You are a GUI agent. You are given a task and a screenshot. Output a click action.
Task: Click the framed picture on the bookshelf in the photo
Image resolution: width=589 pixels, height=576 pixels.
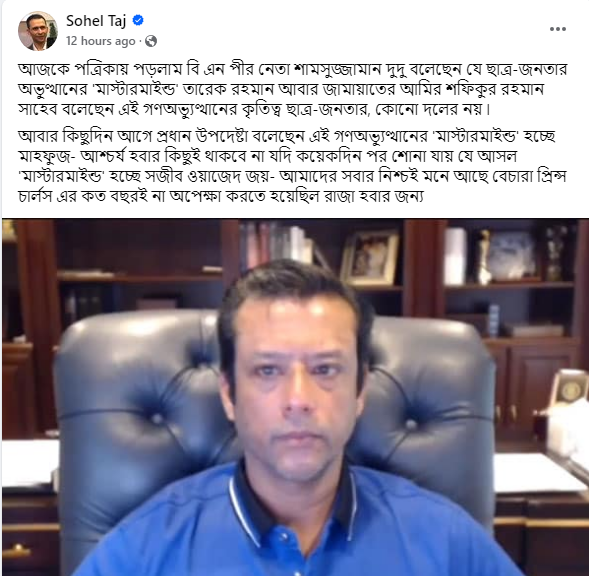pyautogui.click(x=370, y=258)
